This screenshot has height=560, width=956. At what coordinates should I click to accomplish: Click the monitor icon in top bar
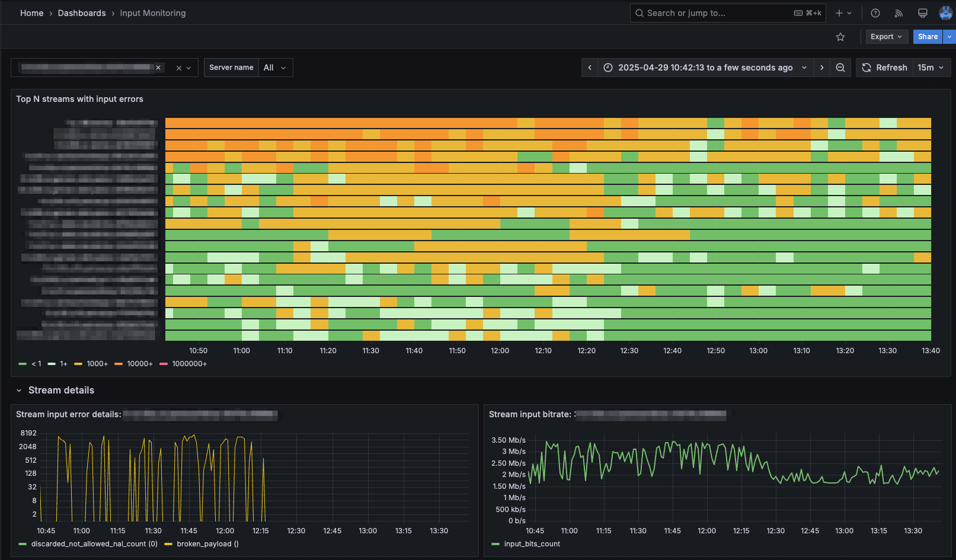922,13
